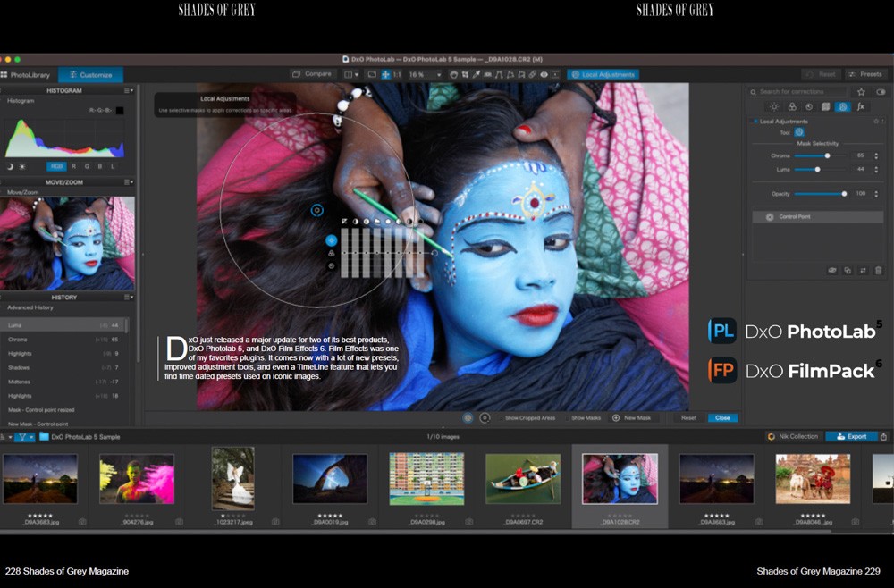
Task: Open the Color corrections palette icon
Action: [x=792, y=106]
